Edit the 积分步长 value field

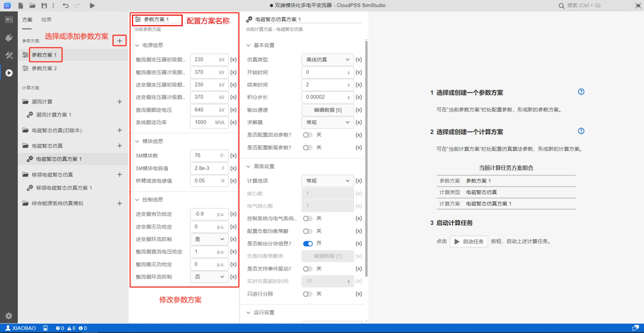(x=328, y=97)
